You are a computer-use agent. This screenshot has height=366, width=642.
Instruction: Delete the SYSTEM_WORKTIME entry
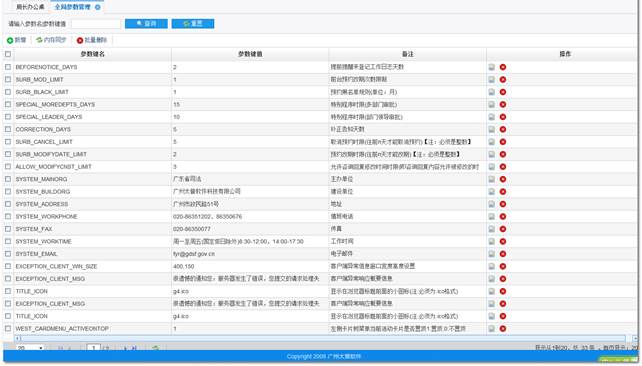(x=503, y=242)
